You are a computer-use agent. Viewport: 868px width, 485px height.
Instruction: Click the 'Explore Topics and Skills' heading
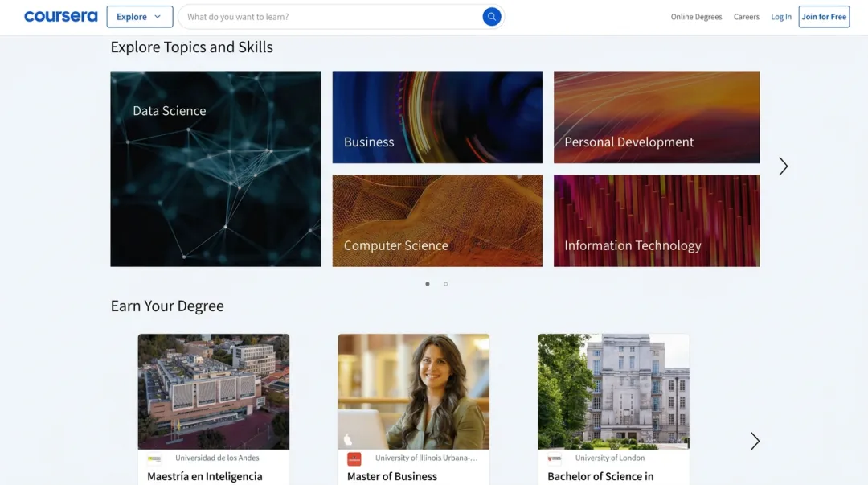pyautogui.click(x=191, y=47)
